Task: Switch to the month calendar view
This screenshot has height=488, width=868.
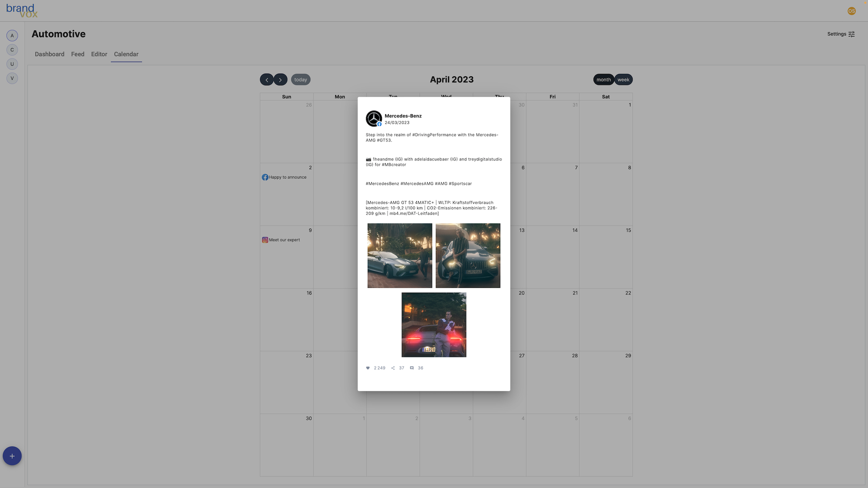Action: point(603,79)
